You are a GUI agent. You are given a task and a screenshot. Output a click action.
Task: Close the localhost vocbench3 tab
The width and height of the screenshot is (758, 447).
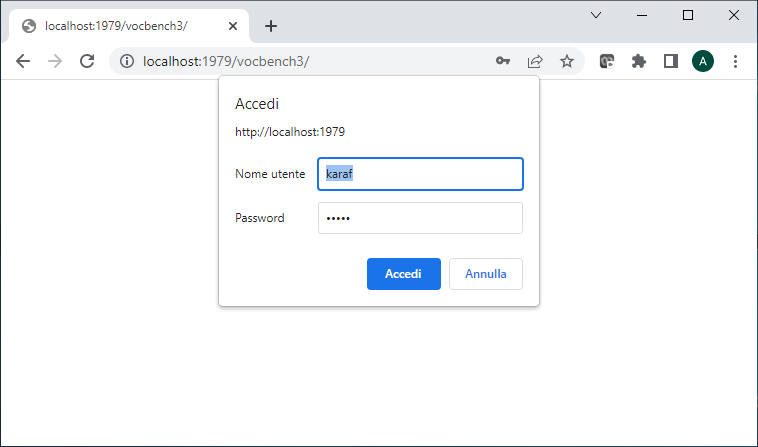coord(233,26)
